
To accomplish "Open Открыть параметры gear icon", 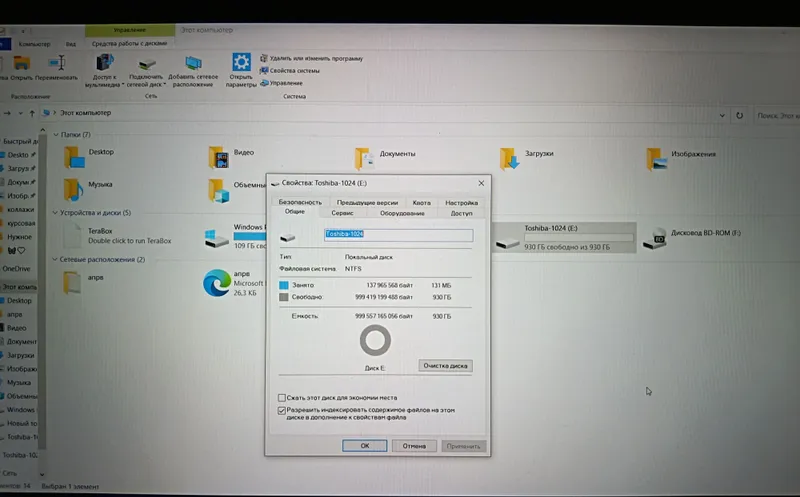I will (241, 62).
